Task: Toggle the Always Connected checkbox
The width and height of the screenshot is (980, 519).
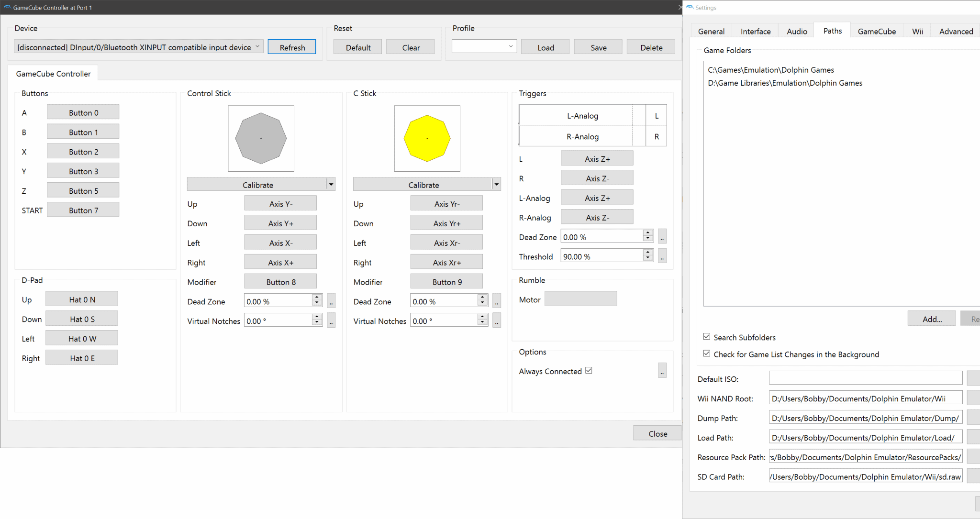Action: point(589,371)
